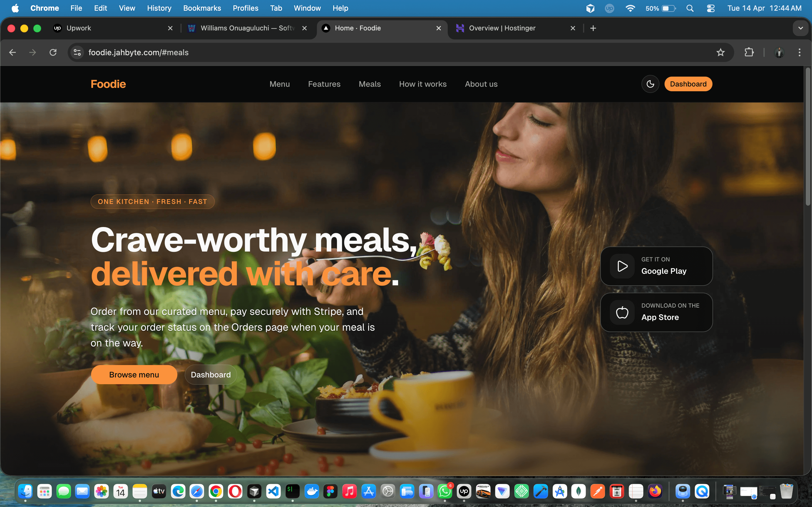Toggle dark mode using the moon icon
The height and width of the screenshot is (507, 812).
tap(650, 84)
